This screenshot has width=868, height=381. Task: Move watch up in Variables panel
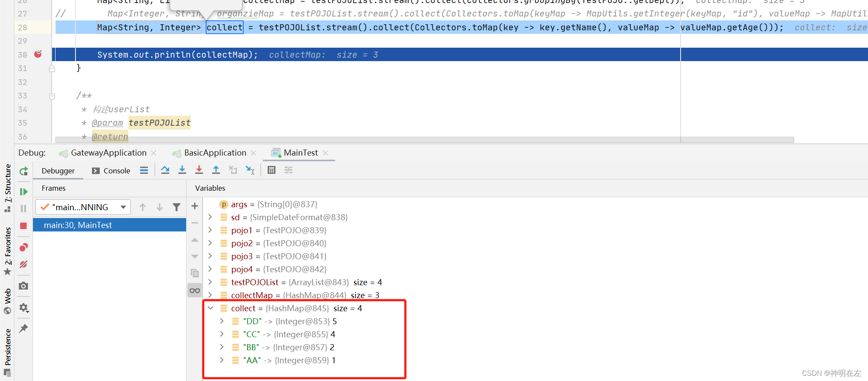pyautogui.click(x=195, y=240)
